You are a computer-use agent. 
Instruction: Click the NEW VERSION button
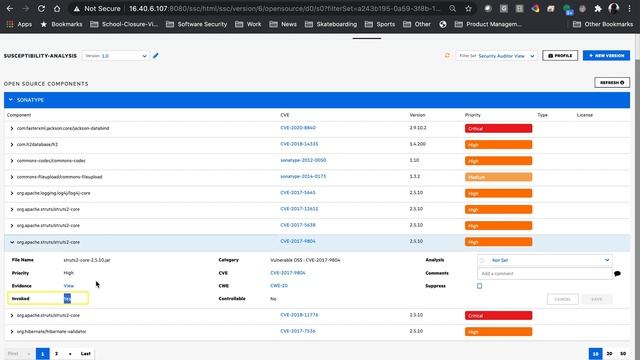pyautogui.click(x=606, y=56)
